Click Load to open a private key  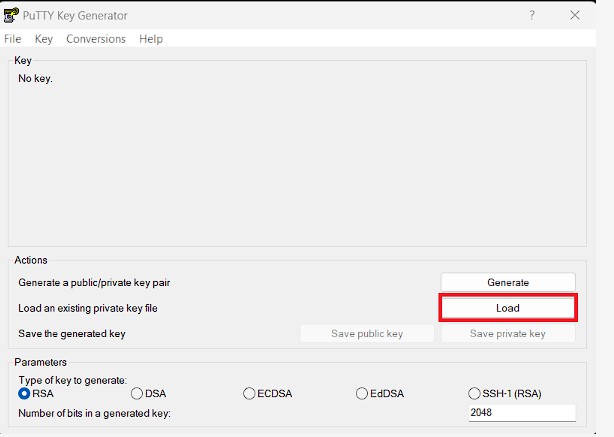pos(508,308)
